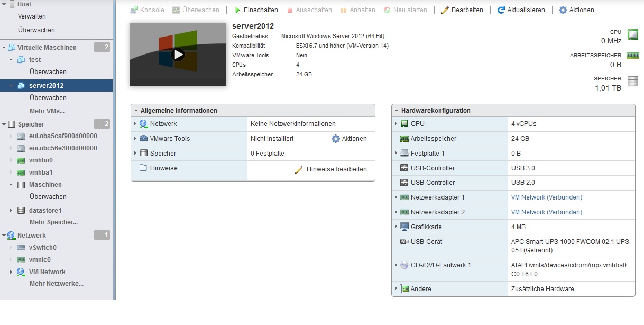Click the pencil icon for Hinweise bearbeiten
The height and width of the screenshot is (325, 644).
[299, 169]
